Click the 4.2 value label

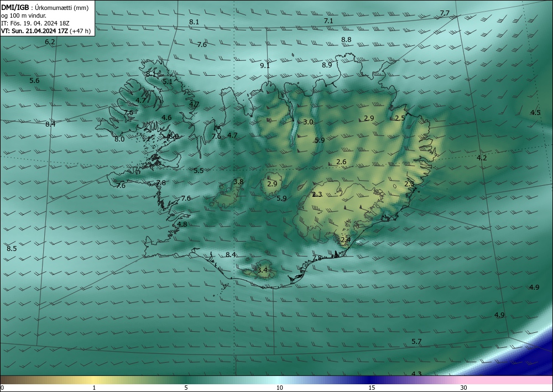[x=482, y=158]
